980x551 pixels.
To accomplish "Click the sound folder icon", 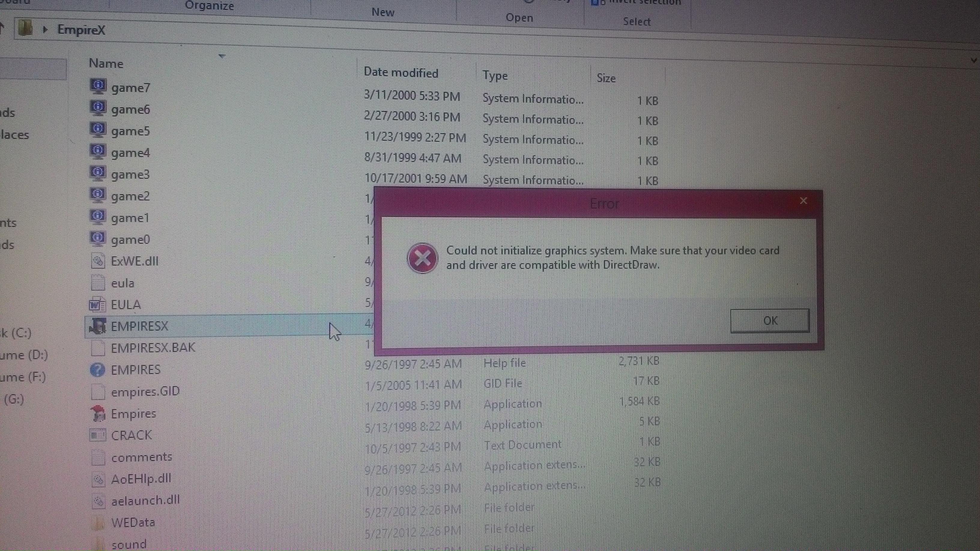I will tap(99, 544).
